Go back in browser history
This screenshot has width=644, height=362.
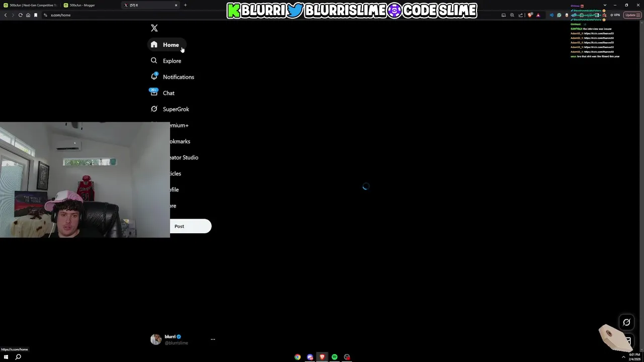coord(6,15)
